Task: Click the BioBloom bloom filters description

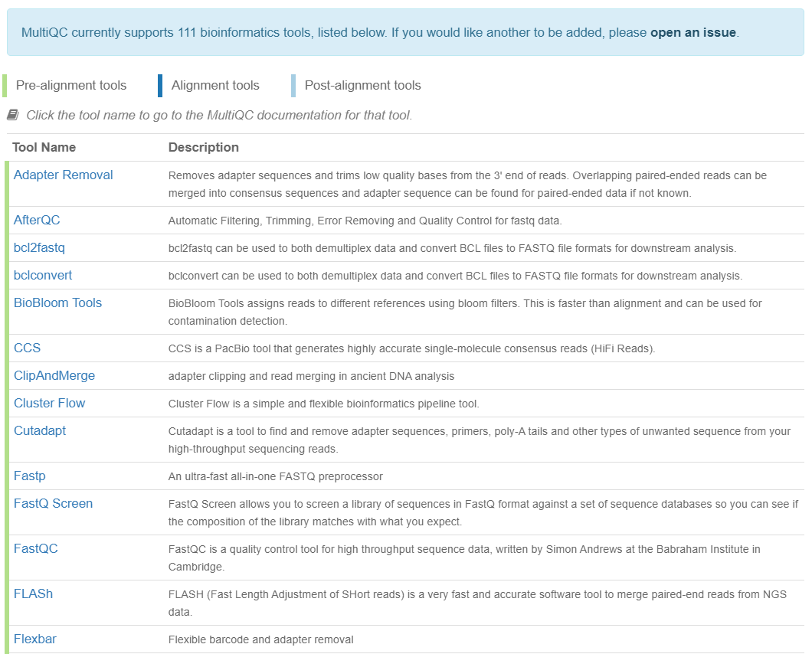Action: pos(465,312)
